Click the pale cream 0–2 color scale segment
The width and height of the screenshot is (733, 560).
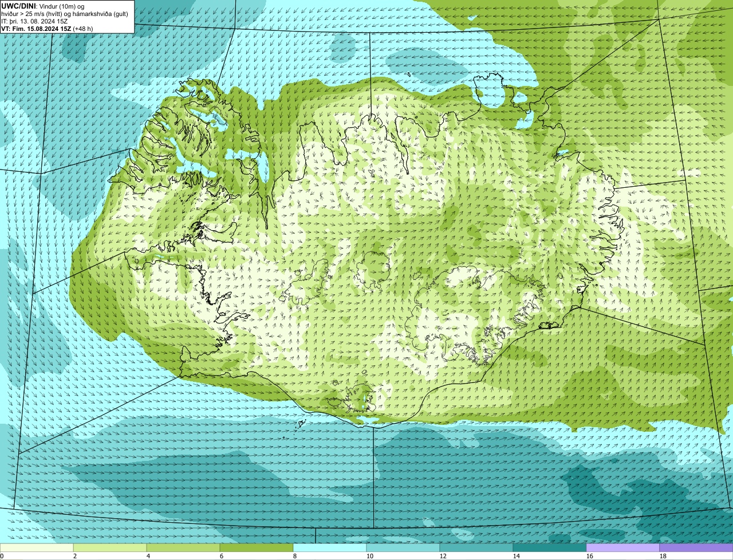(37, 548)
